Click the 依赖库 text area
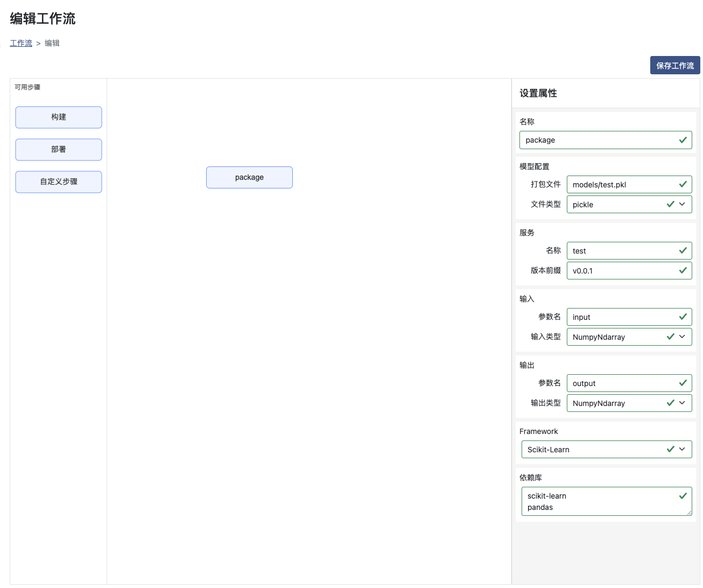 coord(597,501)
